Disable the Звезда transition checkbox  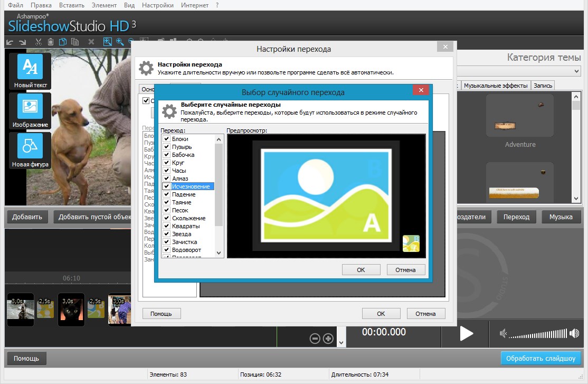[x=166, y=234]
